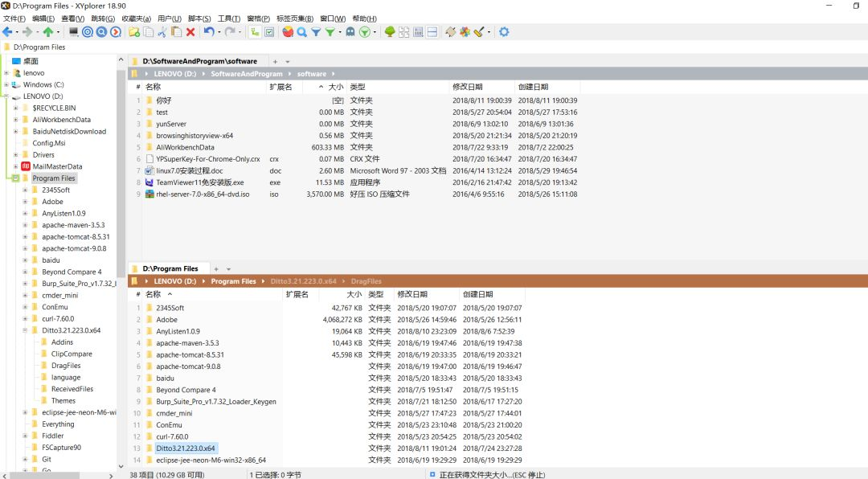
Task: Click the blue funnel filter icon
Action: (316, 32)
